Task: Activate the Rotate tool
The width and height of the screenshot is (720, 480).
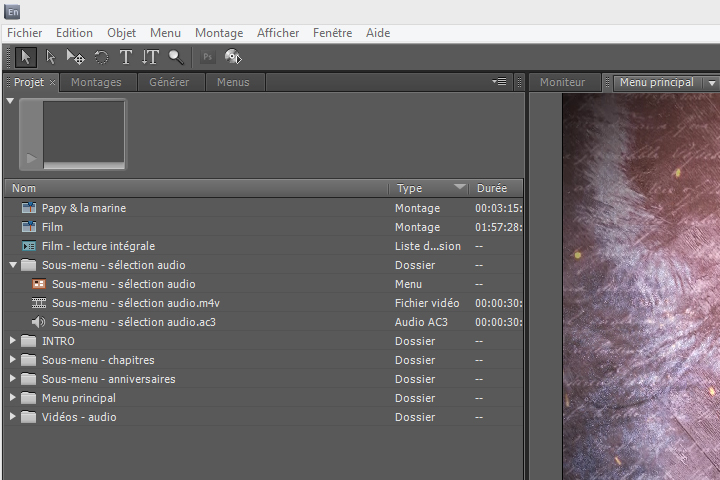Action: (101, 57)
